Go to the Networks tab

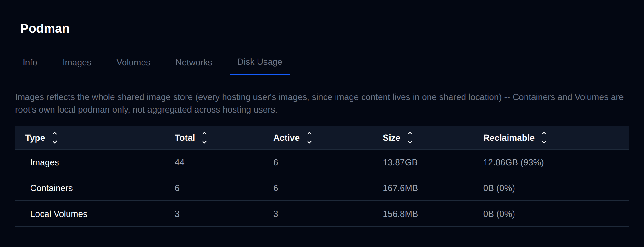click(x=194, y=62)
